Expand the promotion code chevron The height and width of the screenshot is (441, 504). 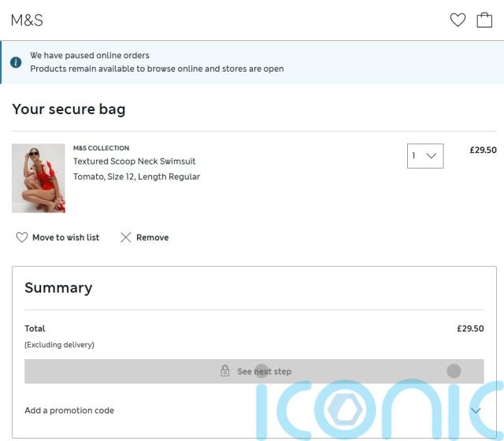pyautogui.click(x=476, y=410)
